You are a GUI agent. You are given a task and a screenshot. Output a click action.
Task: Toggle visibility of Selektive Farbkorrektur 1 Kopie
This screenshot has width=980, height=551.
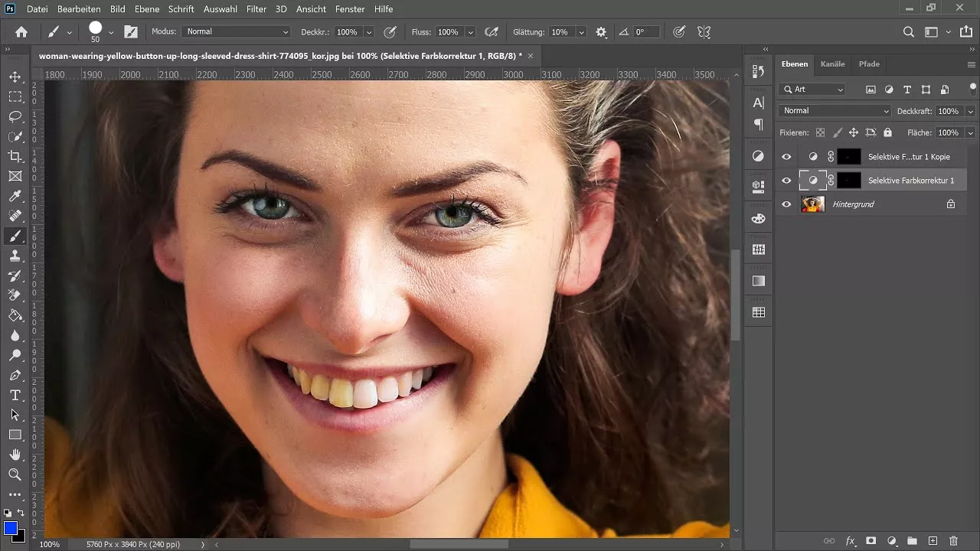786,156
